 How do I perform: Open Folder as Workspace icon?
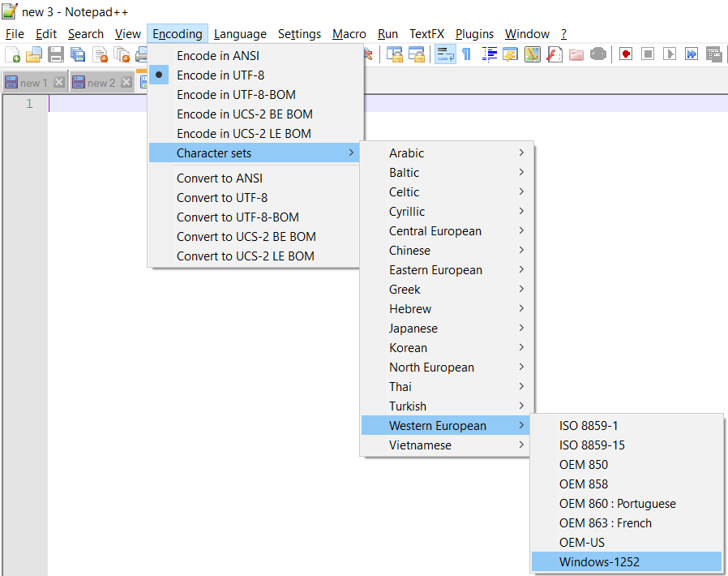pyautogui.click(x=576, y=54)
